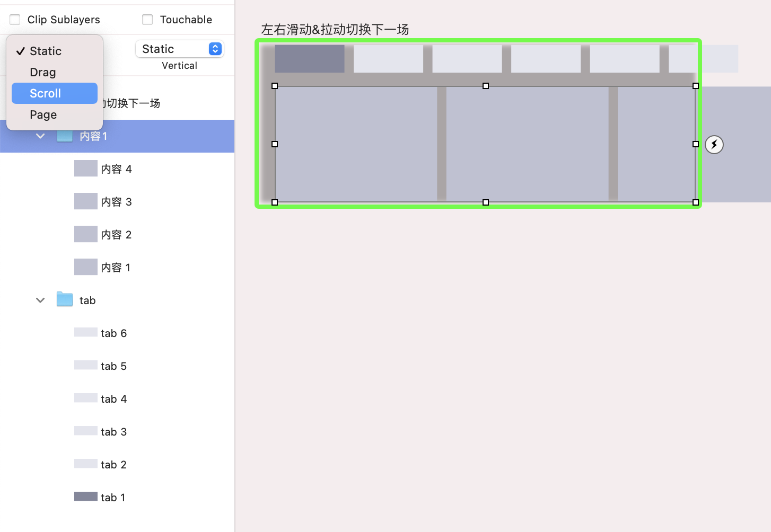Click the tab 6 layer thumbnail
This screenshot has height=532, width=771.
[85, 333]
